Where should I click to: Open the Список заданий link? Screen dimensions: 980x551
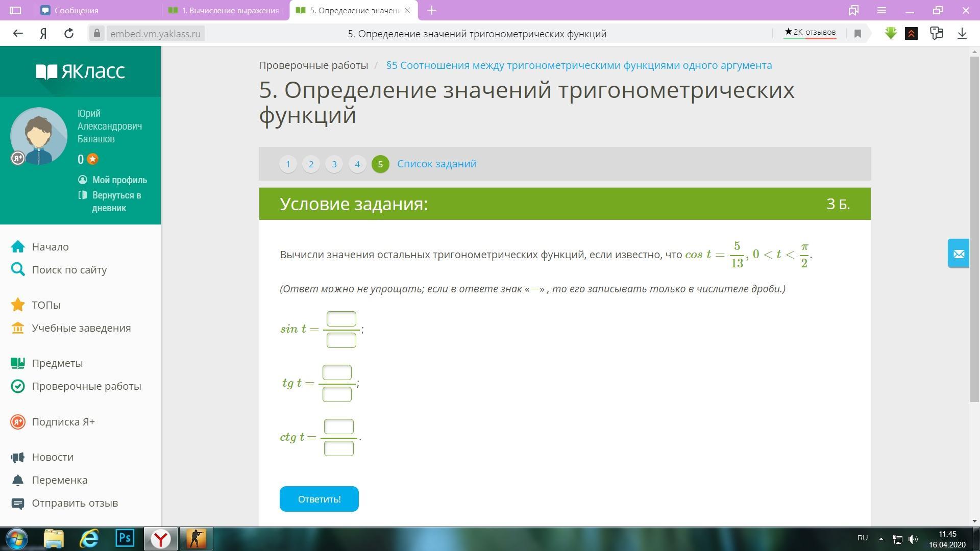coord(436,164)
